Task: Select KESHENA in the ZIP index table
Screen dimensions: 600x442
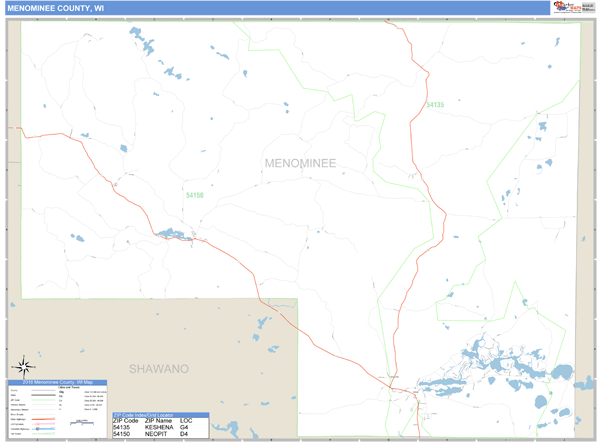Action: (x=159, y=427)
